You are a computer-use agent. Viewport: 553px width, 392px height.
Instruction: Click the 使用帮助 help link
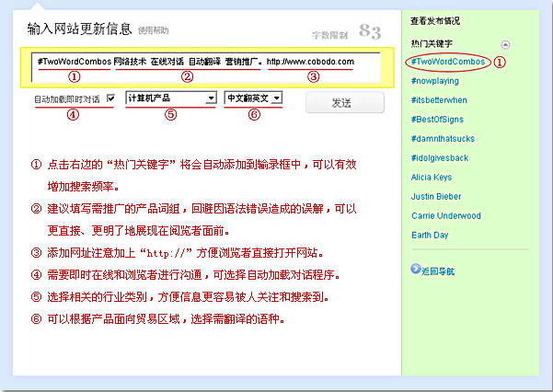click(x=154, y=30)
